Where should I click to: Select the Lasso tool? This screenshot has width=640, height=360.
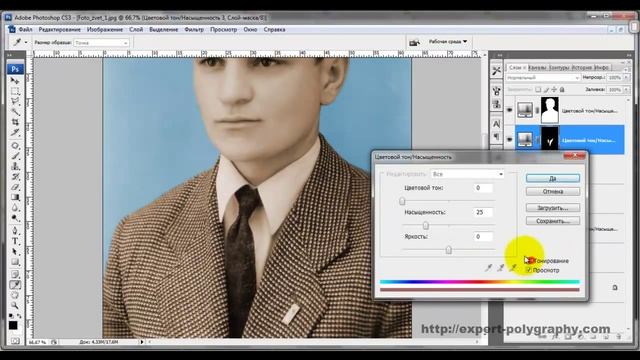(15, 101)
